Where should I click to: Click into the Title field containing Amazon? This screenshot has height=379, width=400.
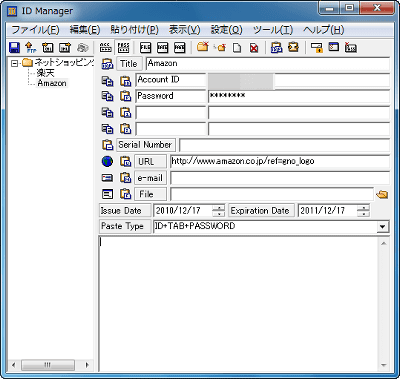click(x=268, y=64)
